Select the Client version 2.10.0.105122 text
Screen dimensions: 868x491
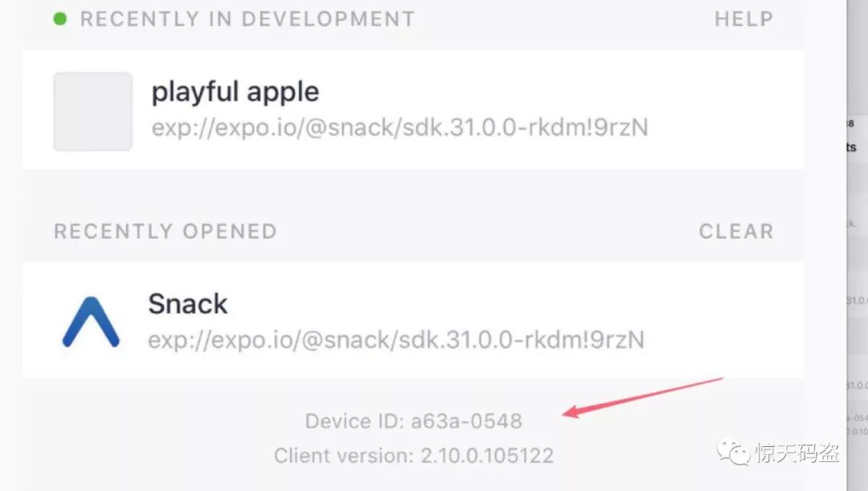tap(414, 456)
